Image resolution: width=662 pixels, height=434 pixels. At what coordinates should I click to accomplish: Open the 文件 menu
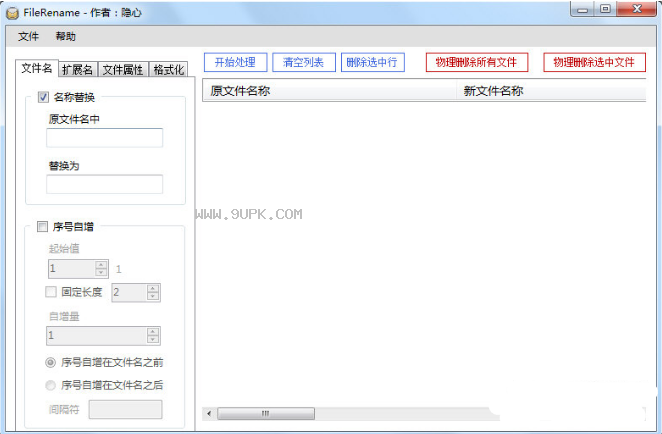(28, 37)
